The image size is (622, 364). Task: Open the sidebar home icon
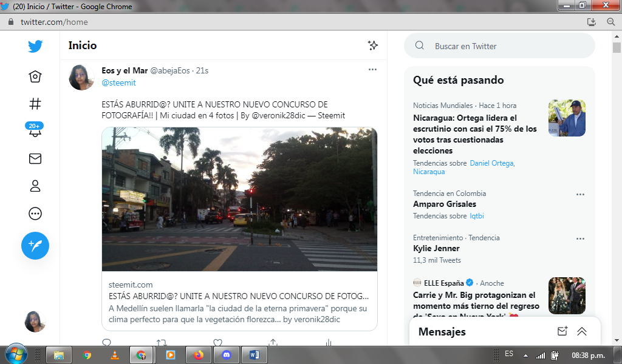[x=35, y=76]
